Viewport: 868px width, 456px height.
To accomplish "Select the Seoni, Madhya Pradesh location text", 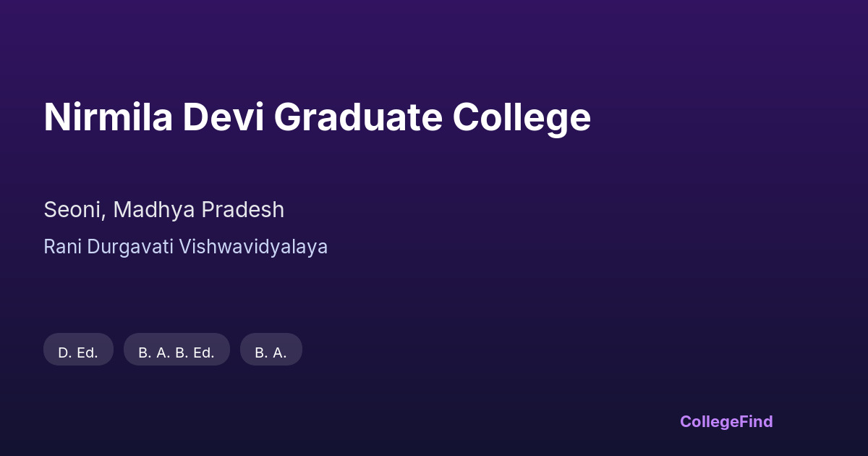I will 163,210.
